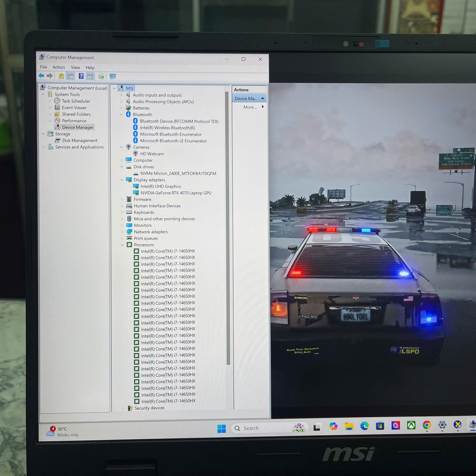The height and width of the screenshot is (476, 476).
Task: Open Copilot from the taskbar
Action: (333, 426)
